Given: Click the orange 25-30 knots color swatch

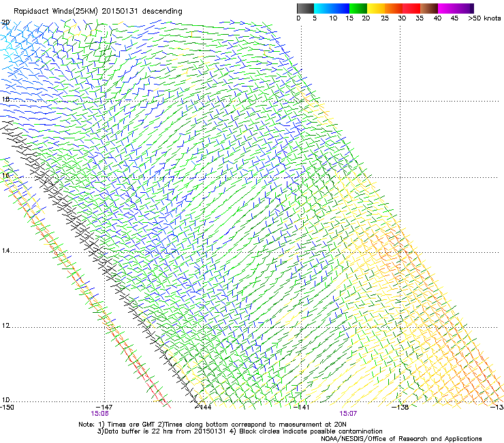Looking at the screenshot, I should [394, 8].
